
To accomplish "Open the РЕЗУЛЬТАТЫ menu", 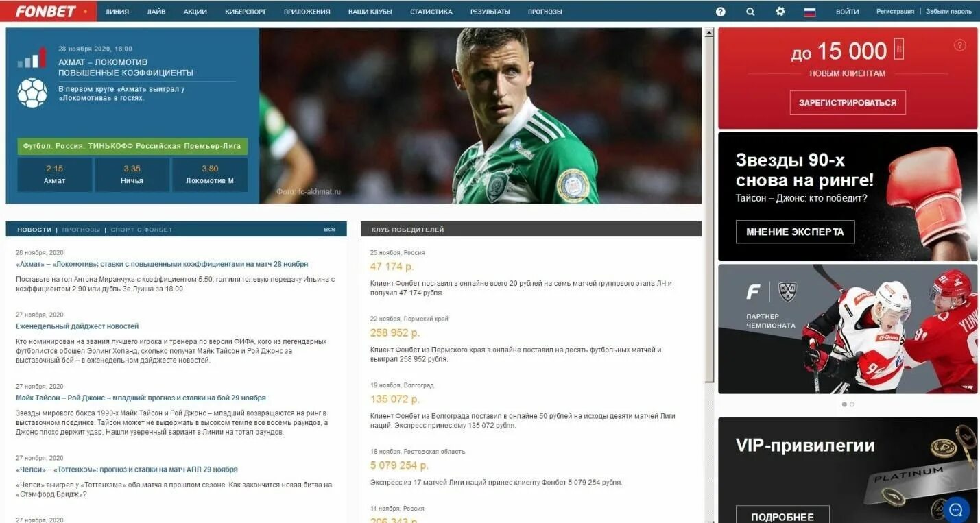I will (x=490, y=12).
